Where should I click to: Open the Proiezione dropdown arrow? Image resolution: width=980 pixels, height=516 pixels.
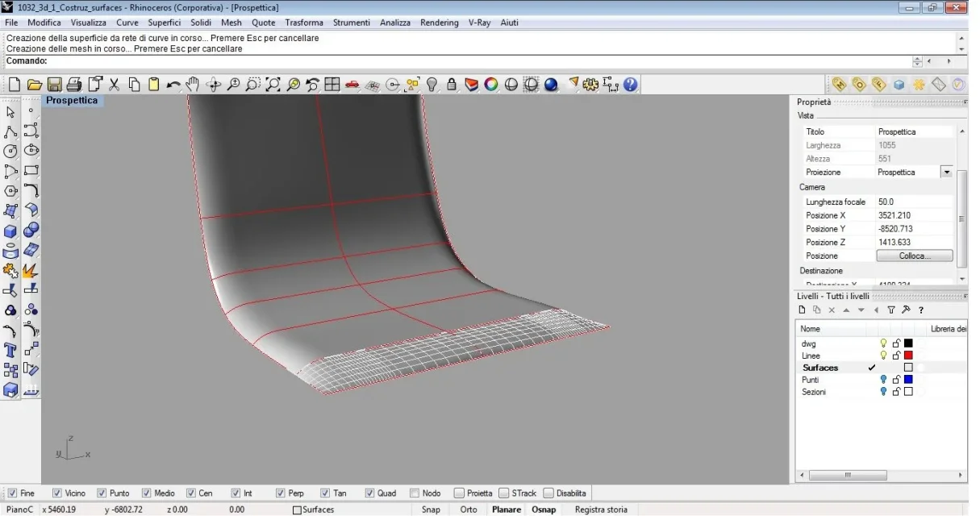click(x=946, y=173)
